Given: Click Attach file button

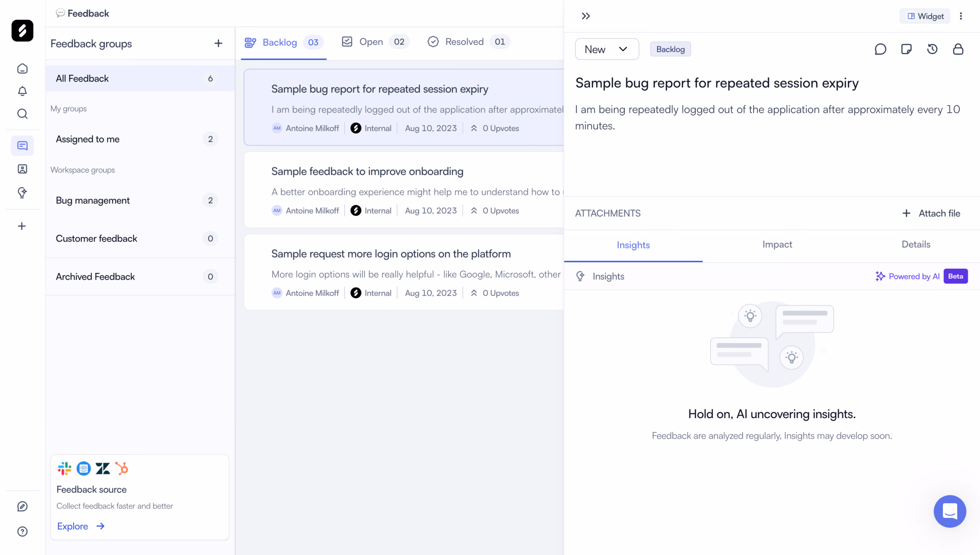Looking at the screenshot, I should (931, 213).
